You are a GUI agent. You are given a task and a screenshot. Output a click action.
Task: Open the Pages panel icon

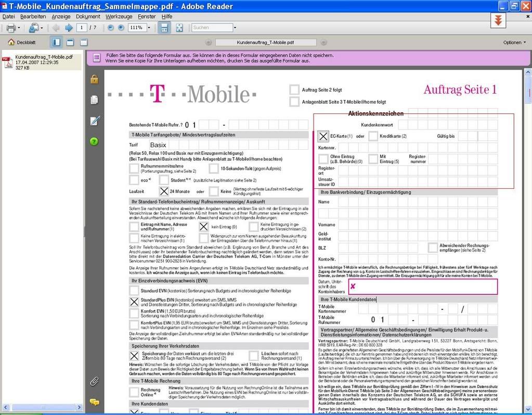[x=94, y=100]
